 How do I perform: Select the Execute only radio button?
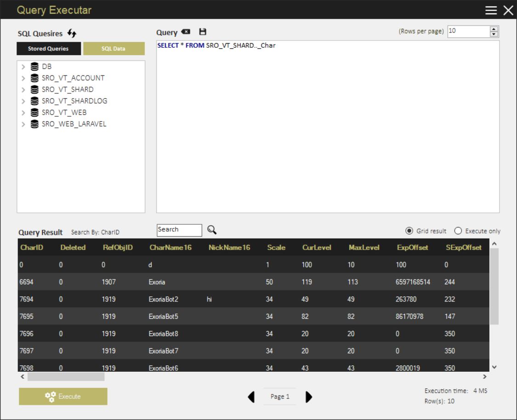(458, 231)
